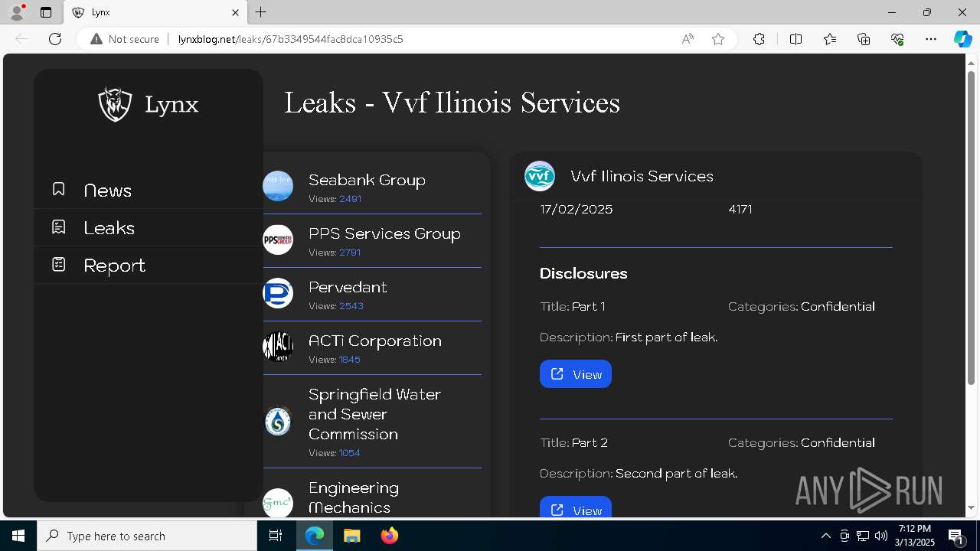Open the volume control
The width and height of the screenshot is (980, 551).
[880, 536]
